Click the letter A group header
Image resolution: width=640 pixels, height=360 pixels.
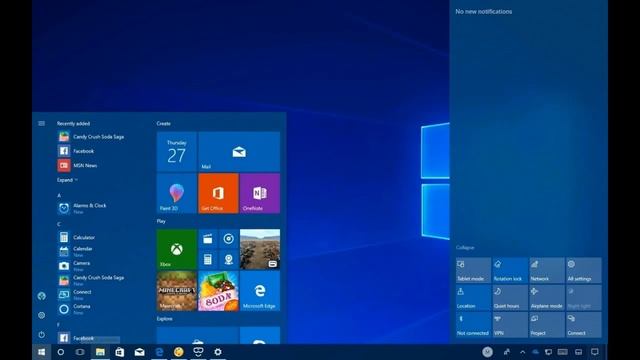pos(59,195)
